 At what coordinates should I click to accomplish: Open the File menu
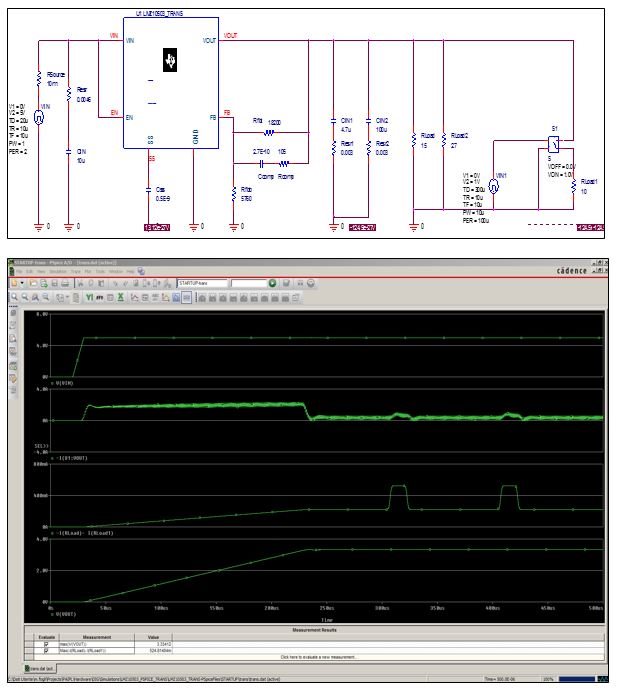coord(19,271)
